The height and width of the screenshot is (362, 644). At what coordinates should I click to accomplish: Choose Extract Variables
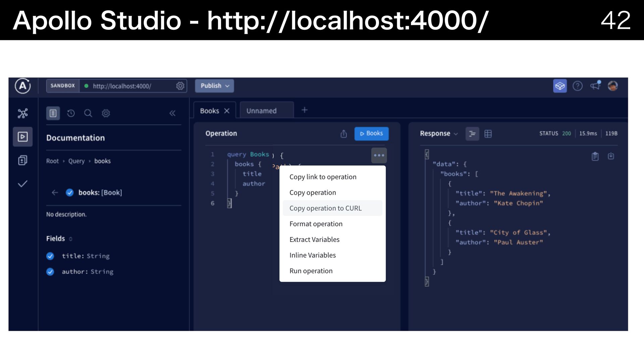[x=332, y=240]
